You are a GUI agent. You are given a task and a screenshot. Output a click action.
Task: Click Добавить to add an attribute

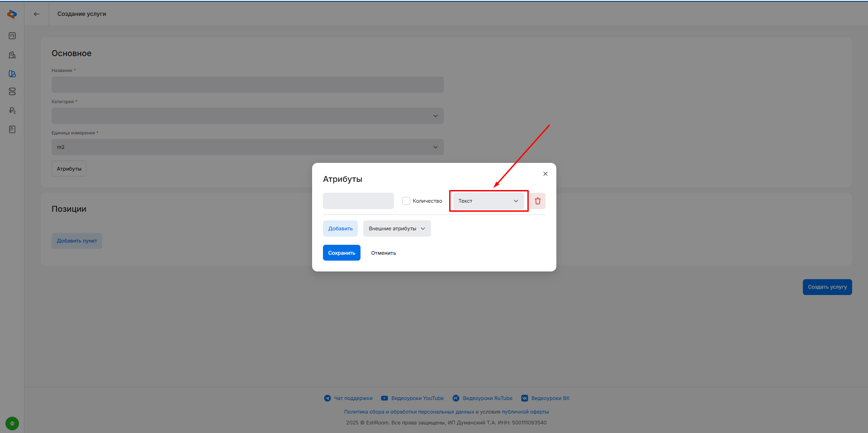click(340, 228)
